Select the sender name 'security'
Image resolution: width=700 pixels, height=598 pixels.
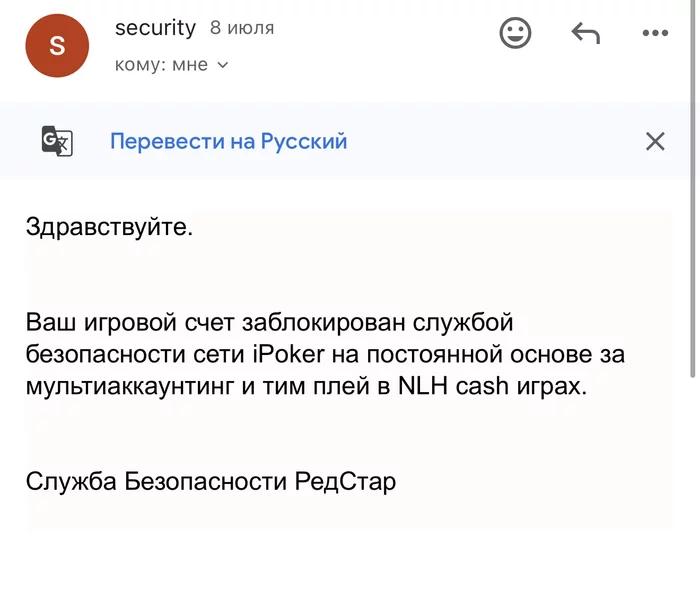(155, 28)
